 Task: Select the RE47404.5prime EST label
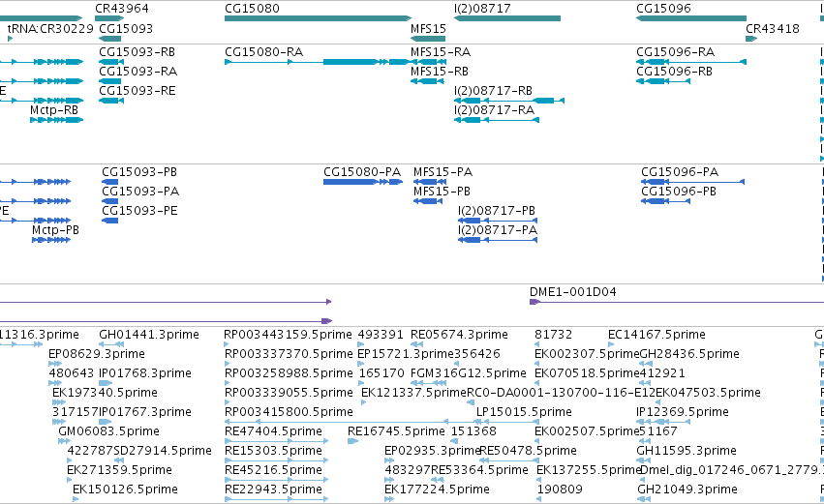[273, 432]
